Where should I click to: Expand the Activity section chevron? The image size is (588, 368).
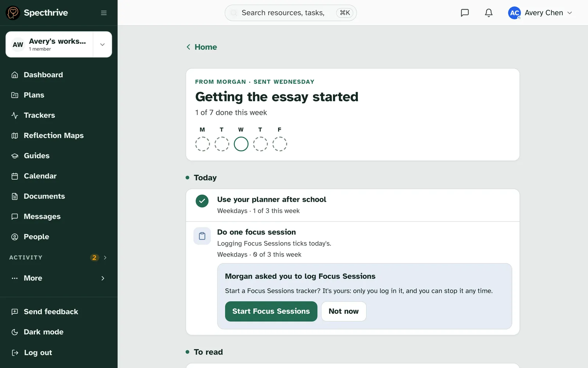[105, 258]
